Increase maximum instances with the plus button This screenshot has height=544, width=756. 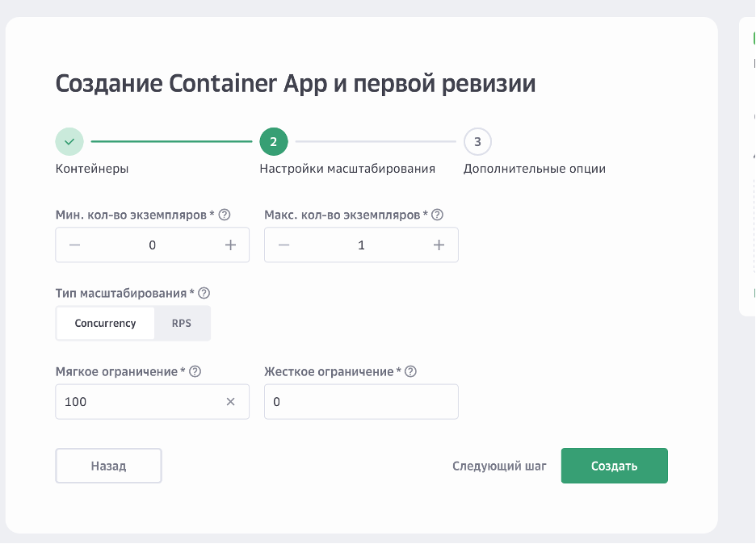pos(439,245)
